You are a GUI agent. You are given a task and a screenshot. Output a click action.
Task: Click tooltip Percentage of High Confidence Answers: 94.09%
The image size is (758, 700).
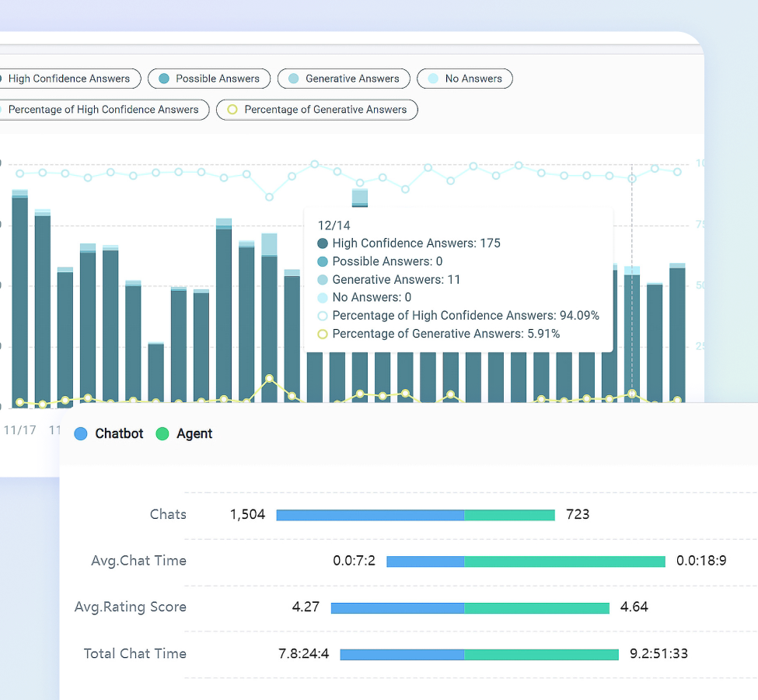[x=458, y=316]
